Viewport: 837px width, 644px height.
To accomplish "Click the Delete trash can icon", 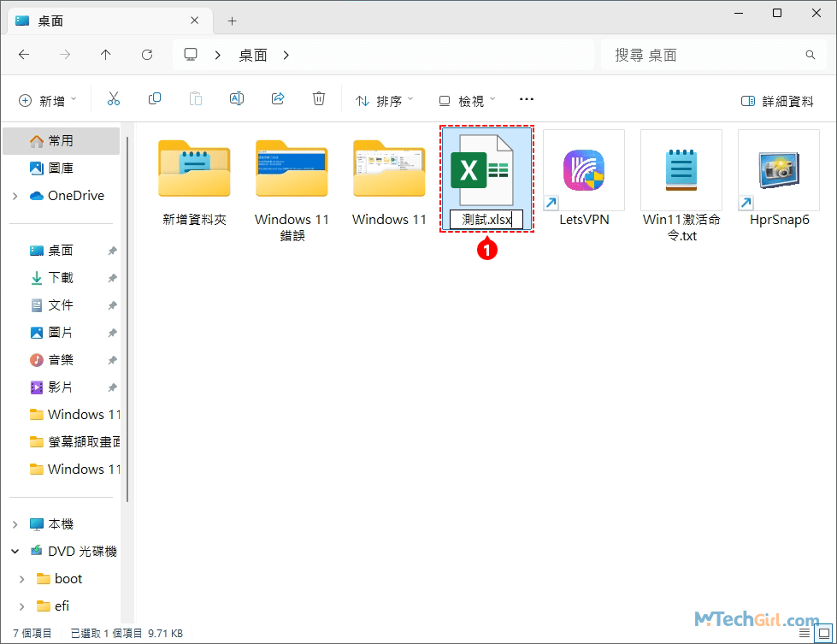I will coord(319,100).
